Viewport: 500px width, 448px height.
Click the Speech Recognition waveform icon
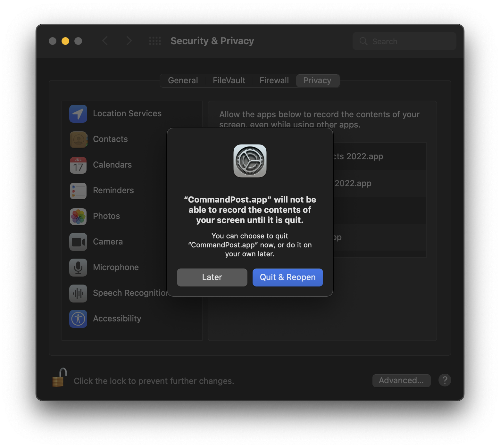coord(78,293)
